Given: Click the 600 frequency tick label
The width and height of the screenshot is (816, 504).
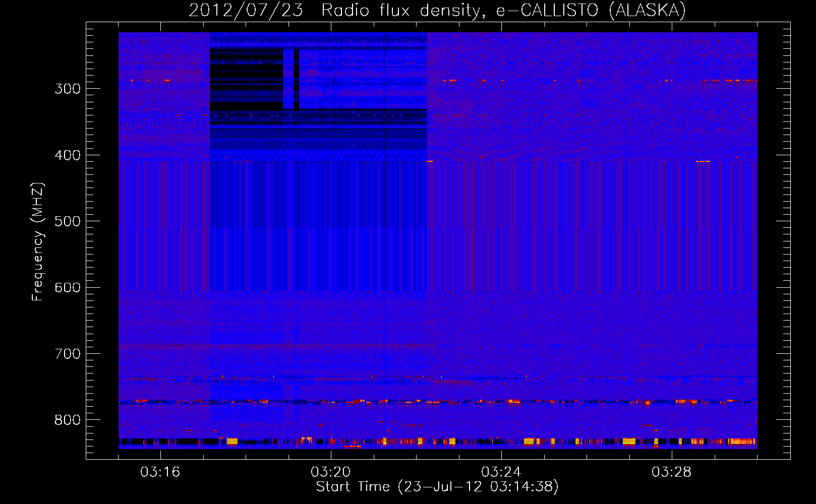Looking at the screenshot, I should 68,288.
